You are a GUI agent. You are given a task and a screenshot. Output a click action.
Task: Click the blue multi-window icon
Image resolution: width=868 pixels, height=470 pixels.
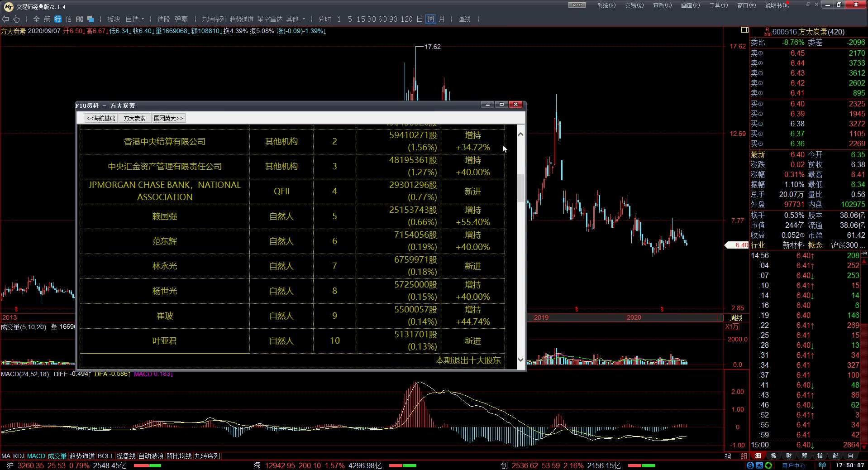click(91, 19)
